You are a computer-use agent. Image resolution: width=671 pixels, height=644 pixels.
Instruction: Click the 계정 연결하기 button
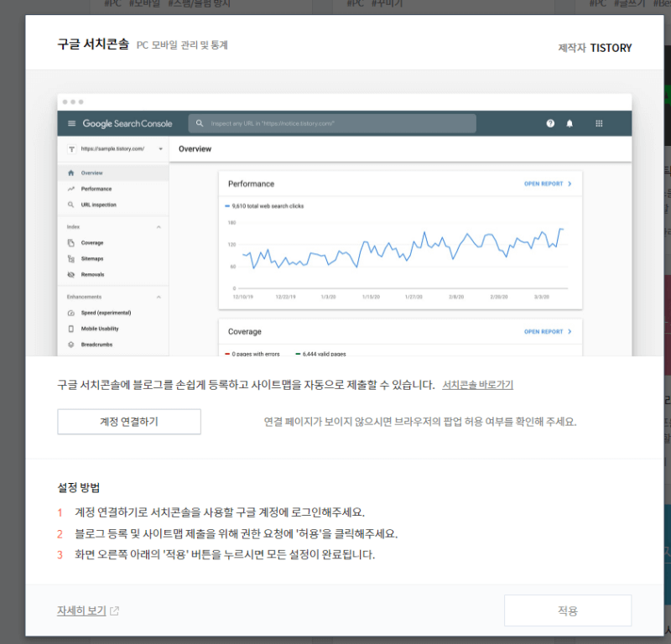129,422
